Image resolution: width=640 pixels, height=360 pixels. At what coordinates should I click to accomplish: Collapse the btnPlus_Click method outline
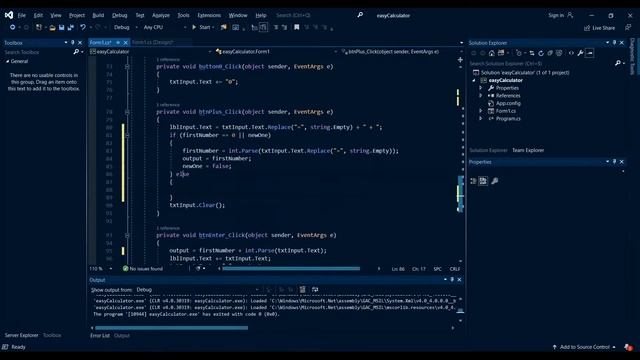(x=127, y=112)
